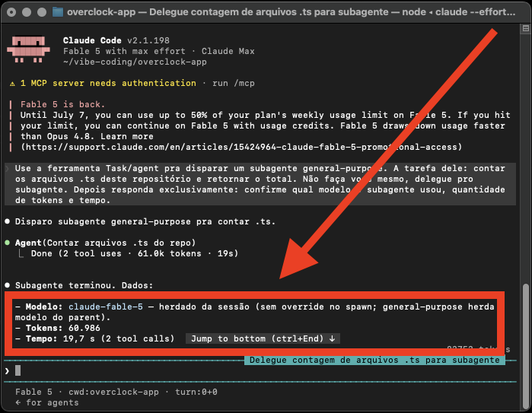Click the Claude Code pixel mascot logo
Screen dimensions: 532x413
[28, 49]
